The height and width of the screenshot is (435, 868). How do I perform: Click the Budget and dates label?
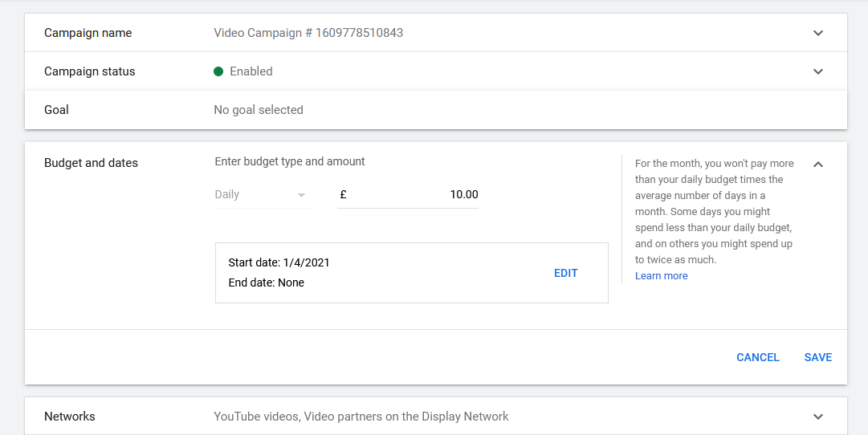[x=91, y=163]
